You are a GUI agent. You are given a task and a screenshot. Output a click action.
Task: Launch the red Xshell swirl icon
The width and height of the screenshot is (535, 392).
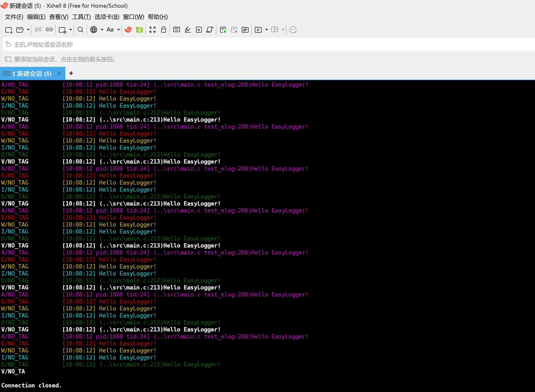click(128, 30)
